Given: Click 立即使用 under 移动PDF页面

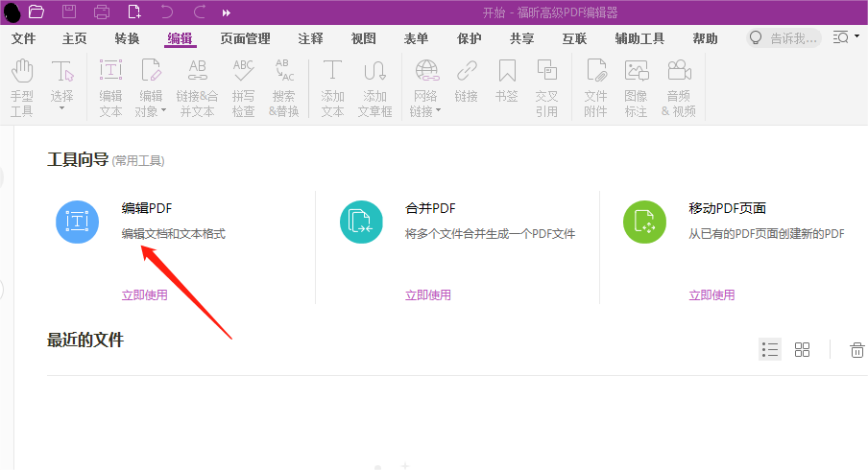Looking at the screenshot, I should tap(711, 295).
